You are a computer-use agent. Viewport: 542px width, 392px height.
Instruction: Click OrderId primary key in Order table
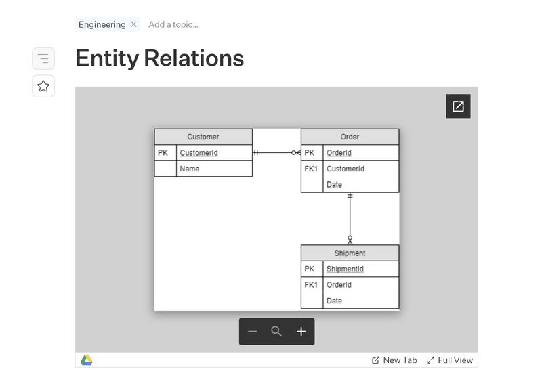click(x=339, y=153)
